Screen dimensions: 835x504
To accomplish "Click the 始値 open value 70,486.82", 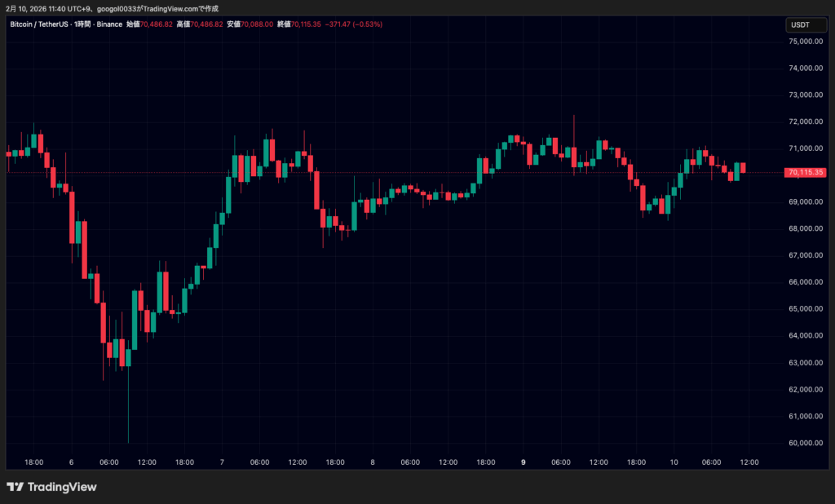I will point(155,24).
